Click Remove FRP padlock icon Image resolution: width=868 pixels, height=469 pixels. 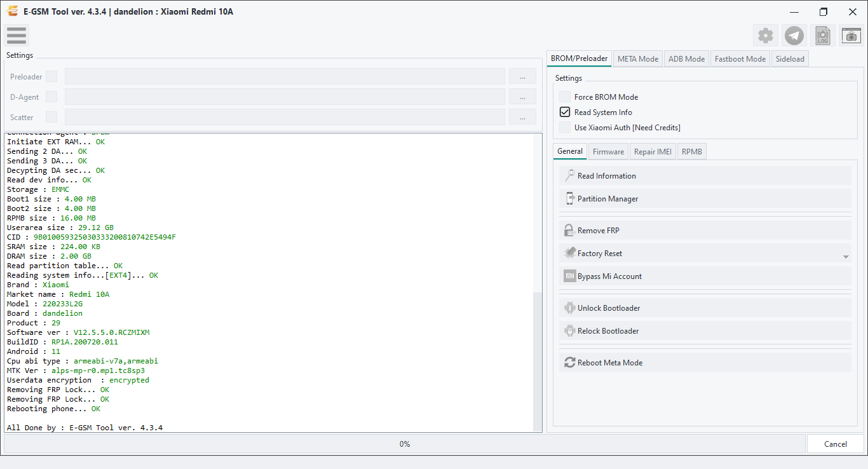pos(569,231)
